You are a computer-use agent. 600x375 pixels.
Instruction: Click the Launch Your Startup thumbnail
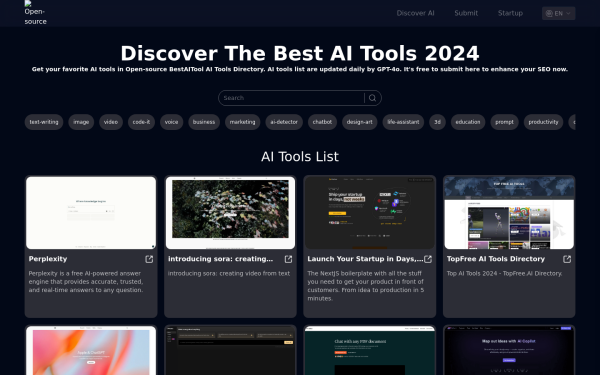click(370, 213)
